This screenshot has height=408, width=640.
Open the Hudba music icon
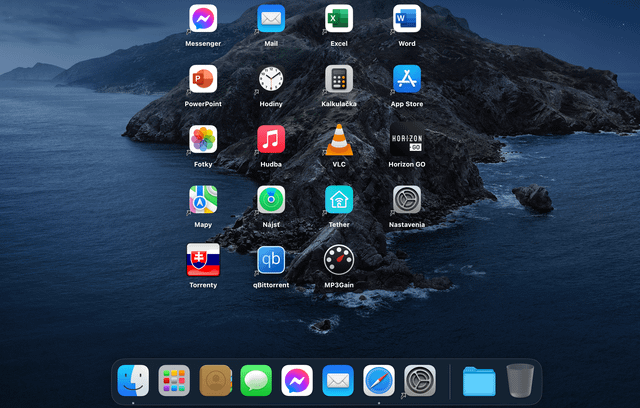tap(271, 139)
